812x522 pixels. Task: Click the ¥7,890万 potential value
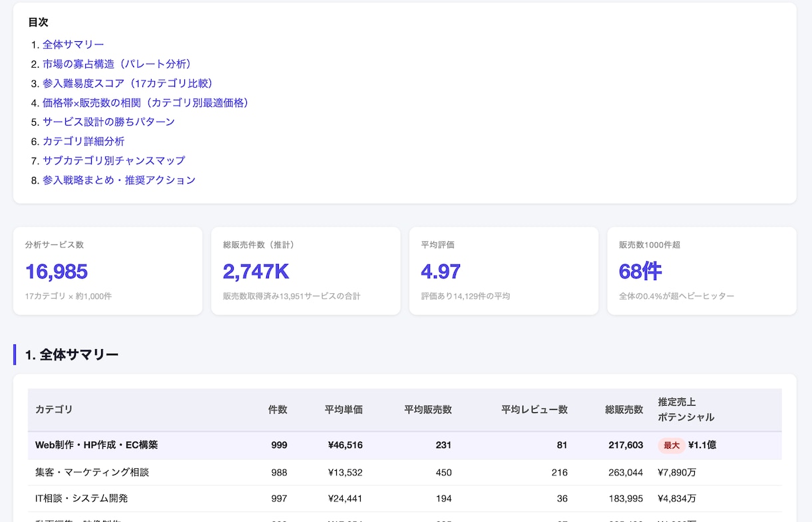pyautogui.click(x=677, y=473)
